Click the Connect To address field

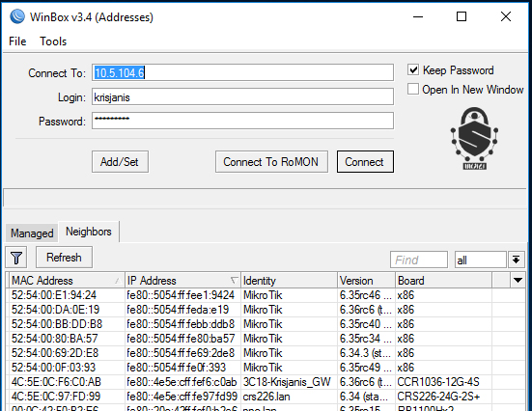click(x=242, y=72)
